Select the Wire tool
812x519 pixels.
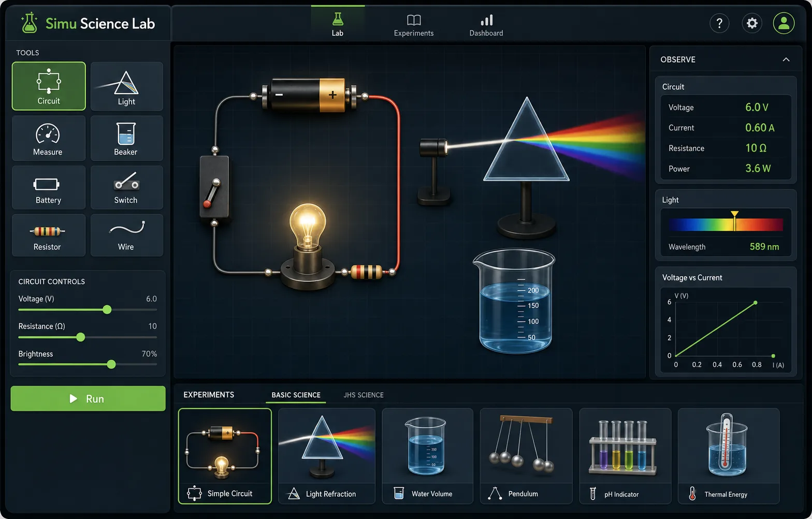[x=127, y=235]
